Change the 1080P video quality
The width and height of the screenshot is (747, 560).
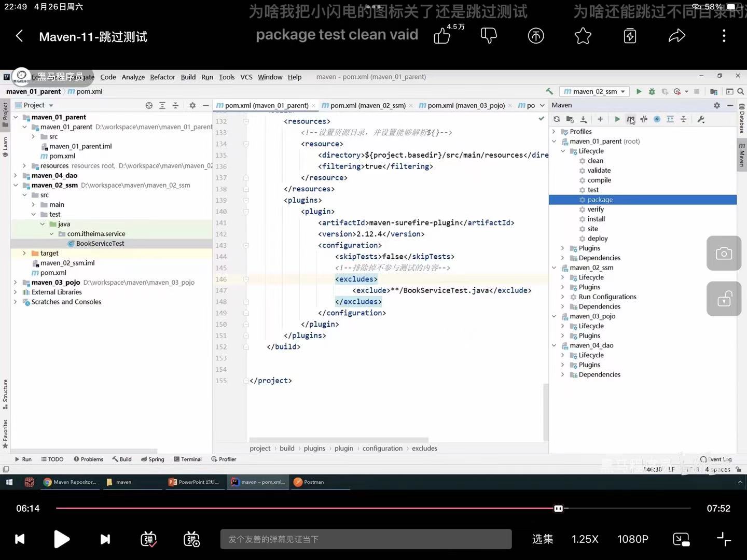coord(633,539)
